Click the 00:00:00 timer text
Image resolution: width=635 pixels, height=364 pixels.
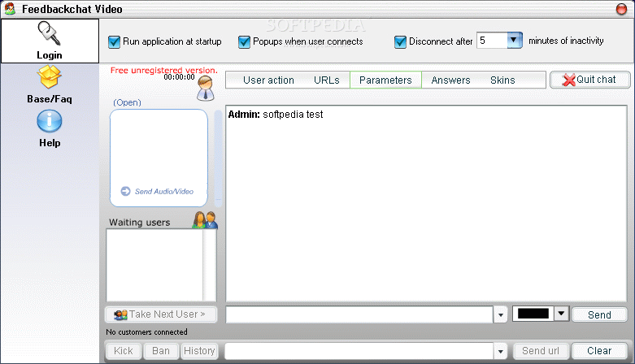click(179, 77)
